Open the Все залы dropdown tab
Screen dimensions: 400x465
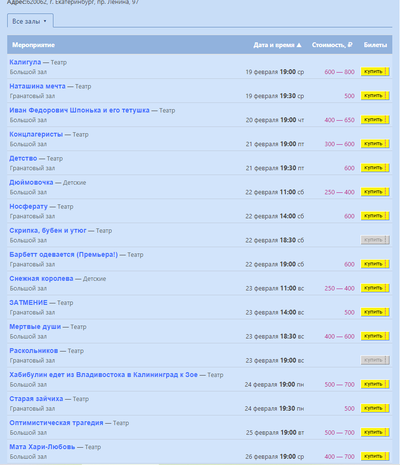[30, 21]
